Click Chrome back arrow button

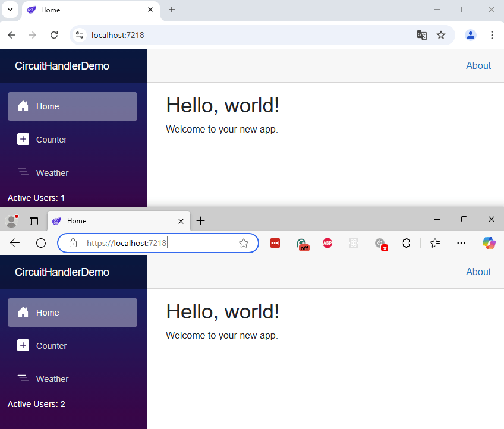click(11, 35)
